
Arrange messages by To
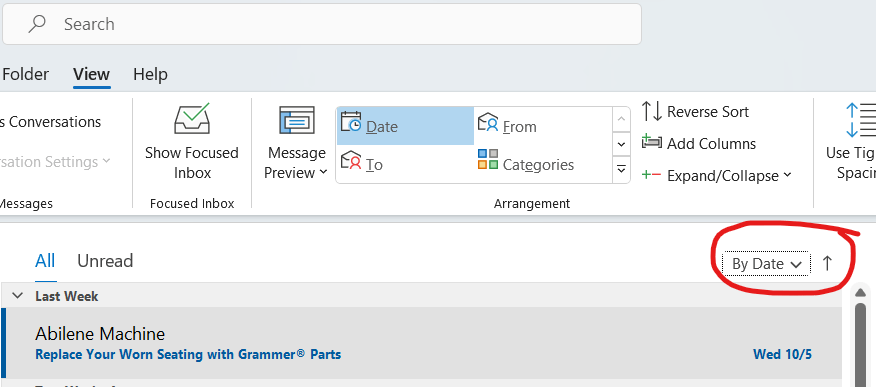pyautogui.click(x=406, y=164)
